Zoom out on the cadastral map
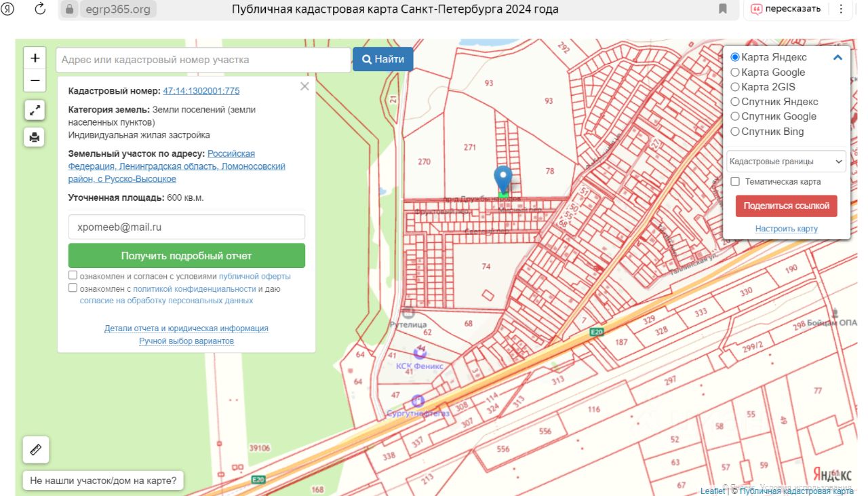868x496 pixels. 35,81
